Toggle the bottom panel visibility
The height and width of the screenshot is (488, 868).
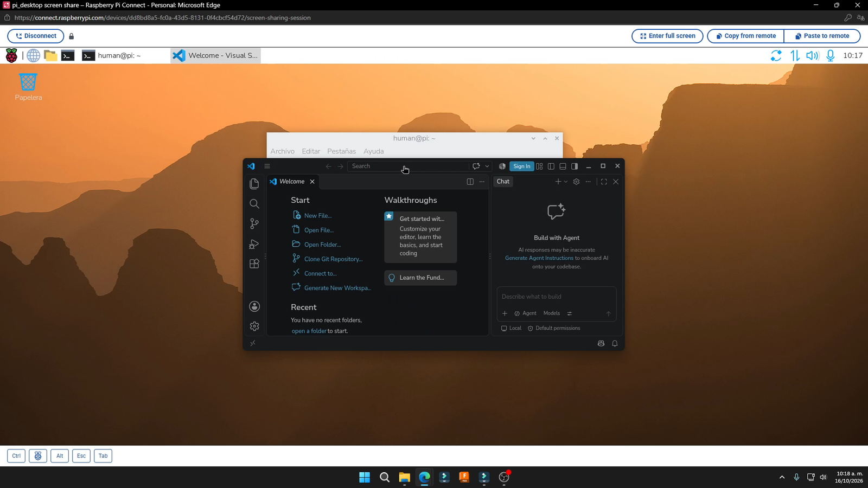pos(563,166)
